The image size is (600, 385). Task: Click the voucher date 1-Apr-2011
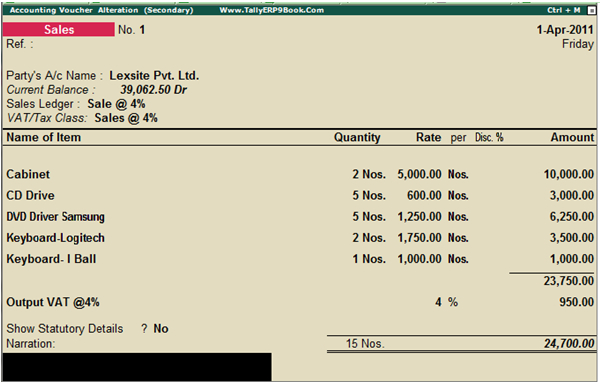point(565,29)
